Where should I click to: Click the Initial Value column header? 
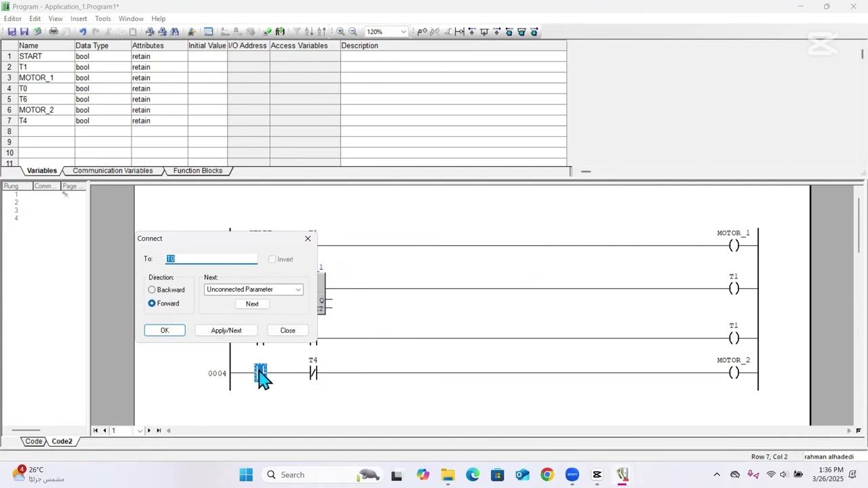(208, 45)
